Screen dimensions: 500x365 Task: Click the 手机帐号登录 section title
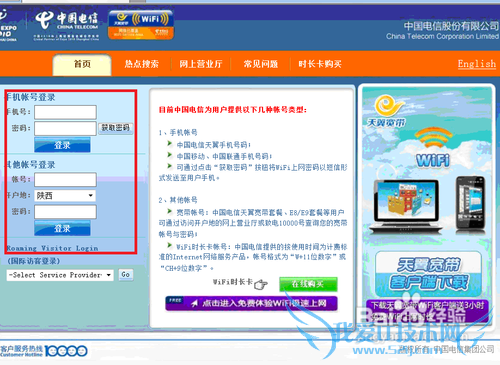31,97
